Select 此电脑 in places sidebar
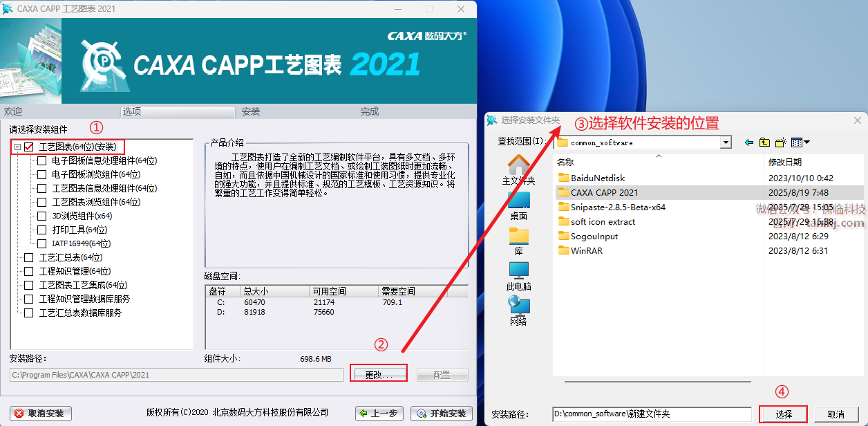The height and width of the screenshot is (426, 868). point(518,276)
